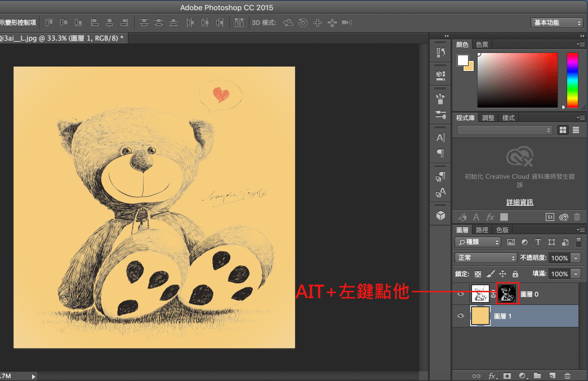Select the 圖層 0 layer mask thumbnail
This screenshot has width=588, height=381.
point(507,294)
